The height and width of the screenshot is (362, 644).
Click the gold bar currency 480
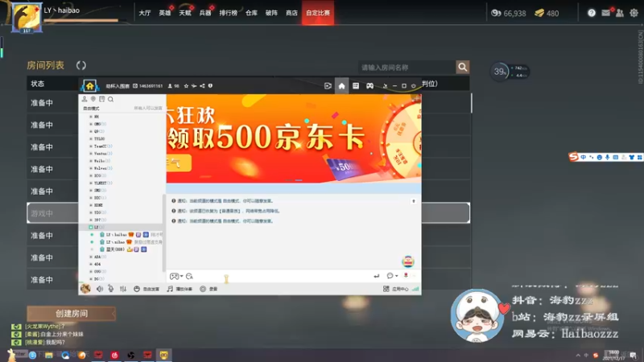(547, 14)
